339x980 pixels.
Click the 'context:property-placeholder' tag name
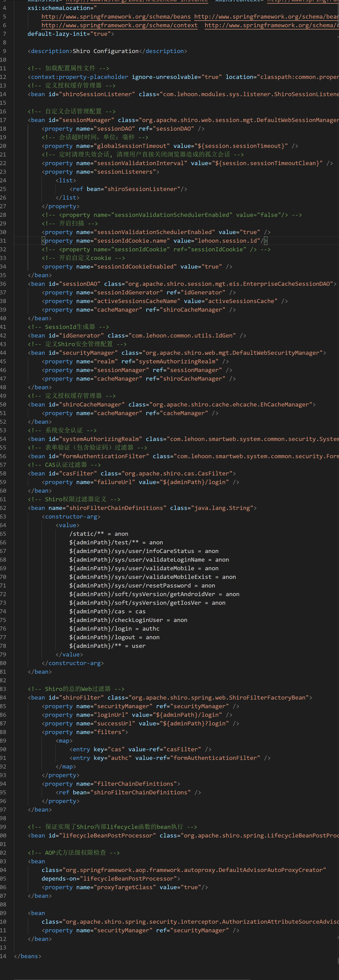pyautogui.click(x=80, y=77)
